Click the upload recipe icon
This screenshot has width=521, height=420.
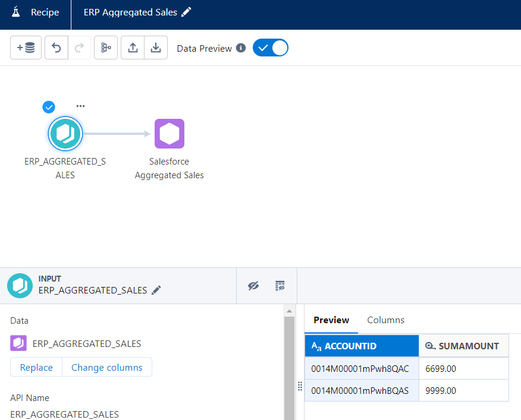point(133,48)
